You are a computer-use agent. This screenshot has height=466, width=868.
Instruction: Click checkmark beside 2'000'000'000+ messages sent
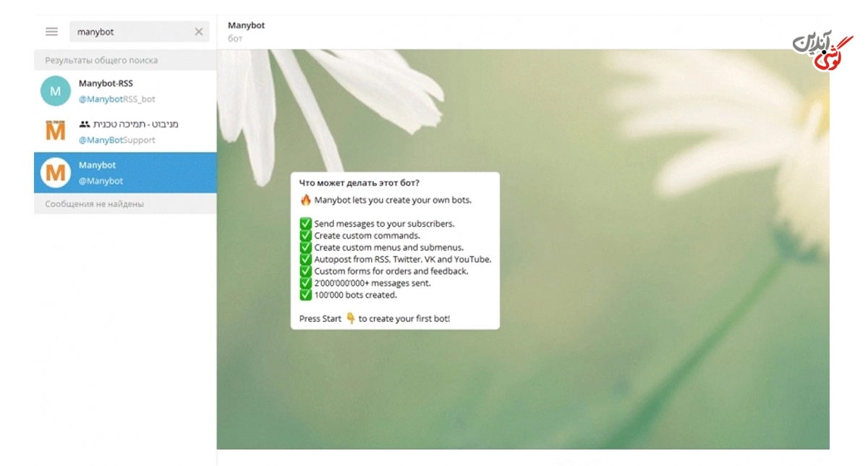[x=305, y=283]
